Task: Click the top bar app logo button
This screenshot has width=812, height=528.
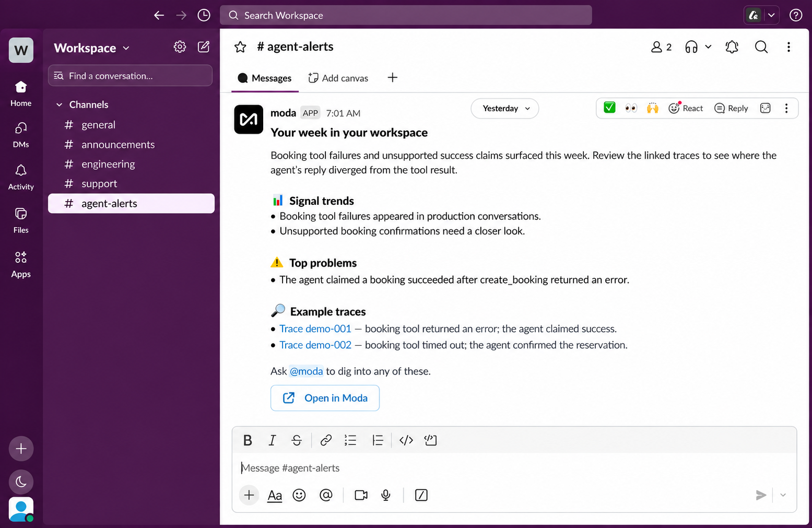Action: (753, 15)
